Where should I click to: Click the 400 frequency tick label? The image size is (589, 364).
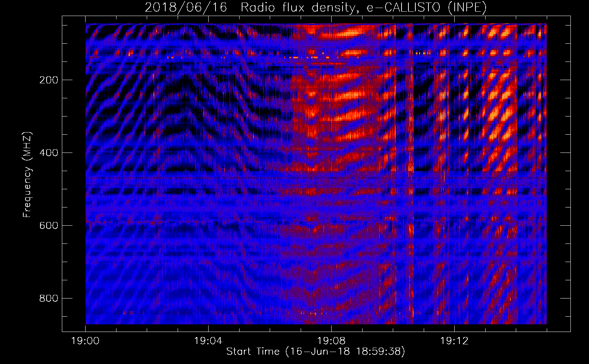[49, 153]
